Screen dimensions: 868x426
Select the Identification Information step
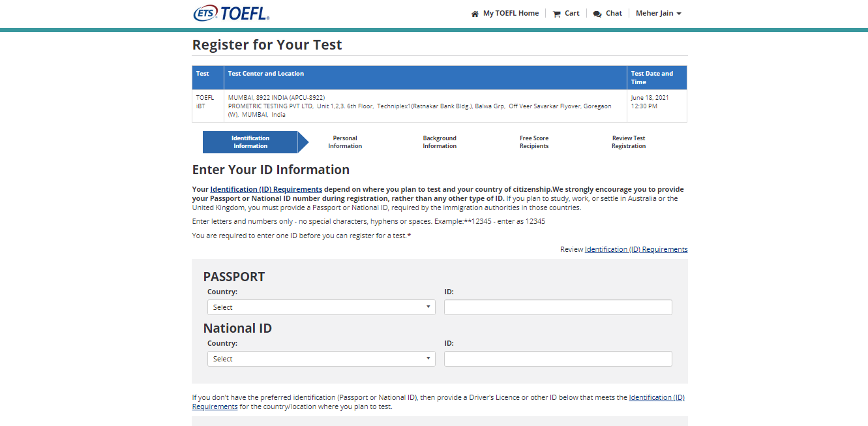coord(250,142)
